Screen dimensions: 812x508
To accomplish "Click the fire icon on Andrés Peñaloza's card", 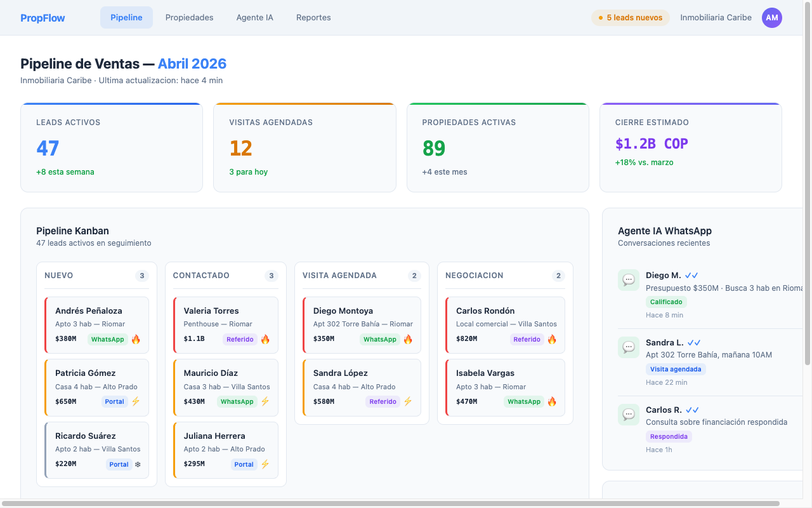I will click(x=137, y=339).
